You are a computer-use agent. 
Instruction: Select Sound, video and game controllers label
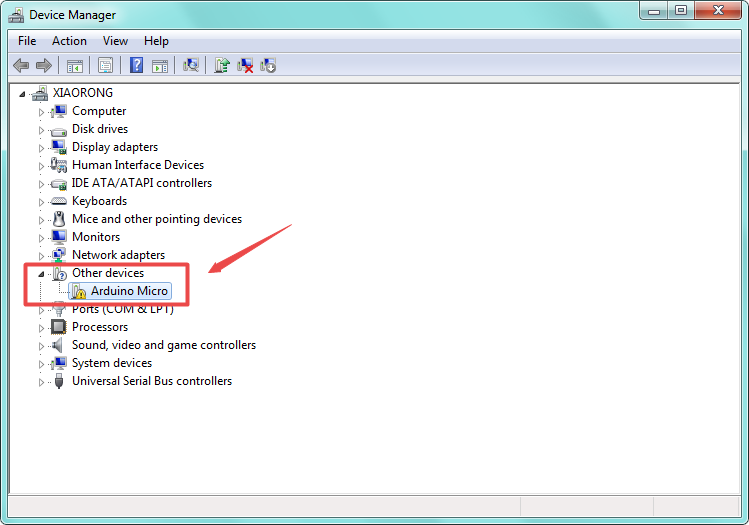tap(164, 345)
